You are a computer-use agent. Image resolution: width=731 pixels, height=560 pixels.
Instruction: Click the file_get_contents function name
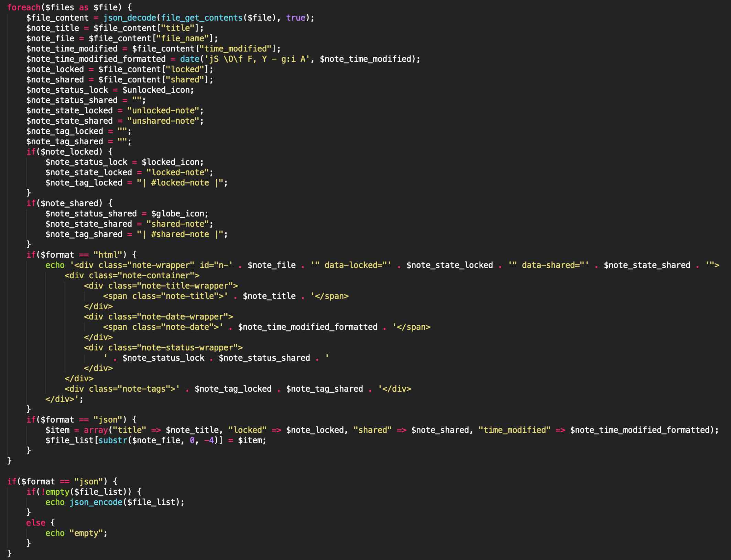pos(202,18)
